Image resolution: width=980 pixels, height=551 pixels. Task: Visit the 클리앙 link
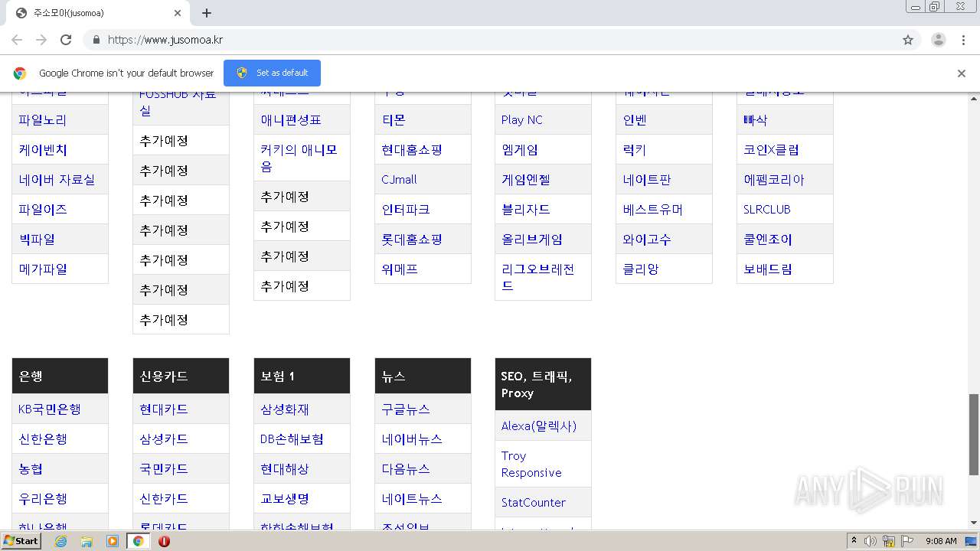click(x=641, y=269)
